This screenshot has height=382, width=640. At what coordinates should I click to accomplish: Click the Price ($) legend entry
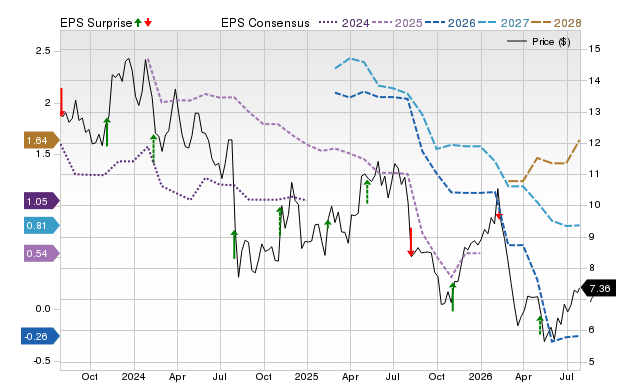pos(539,42)
